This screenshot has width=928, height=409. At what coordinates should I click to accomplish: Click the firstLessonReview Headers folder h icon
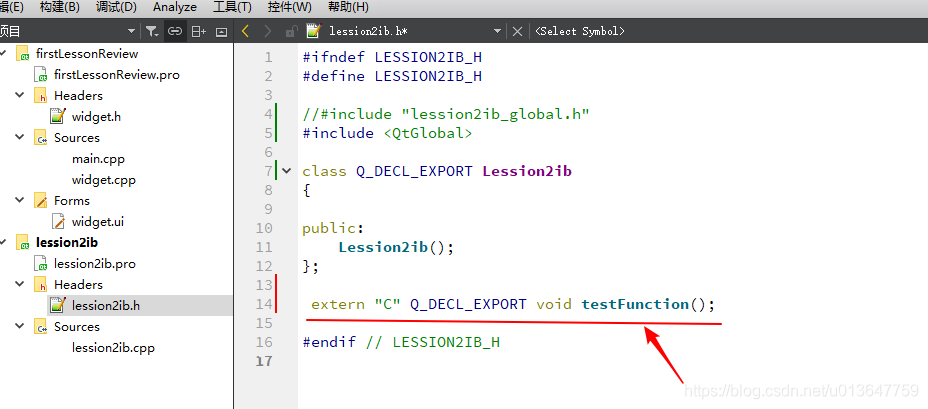tap(40, 95)
